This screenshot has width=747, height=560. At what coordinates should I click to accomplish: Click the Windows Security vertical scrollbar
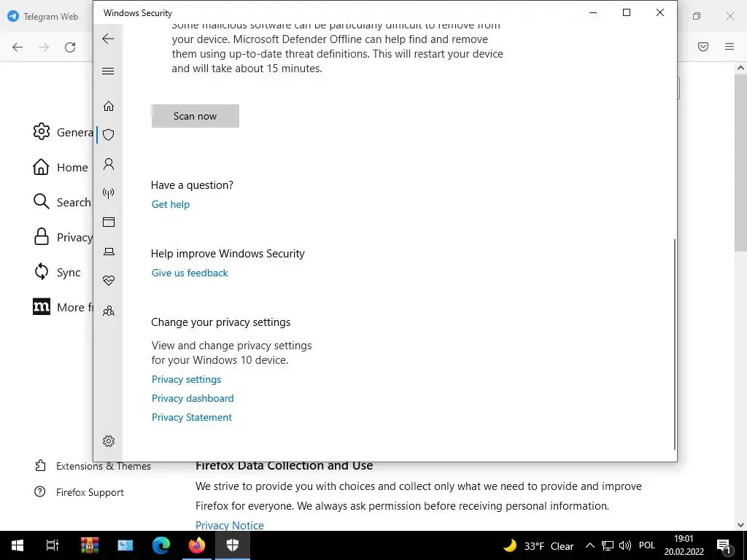(x=675, y=344)
